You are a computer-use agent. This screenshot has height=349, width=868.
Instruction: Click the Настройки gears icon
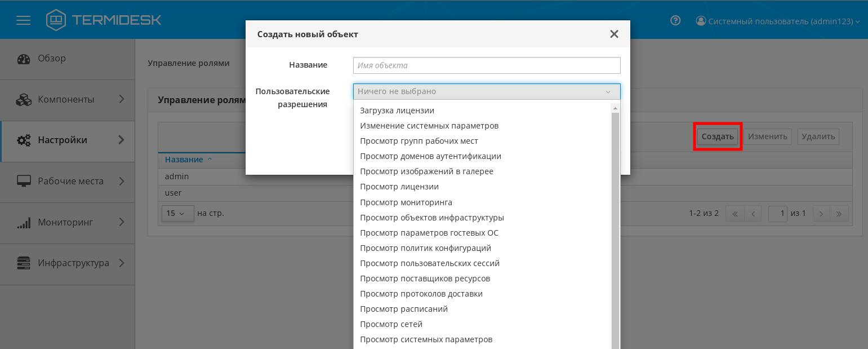24,140
